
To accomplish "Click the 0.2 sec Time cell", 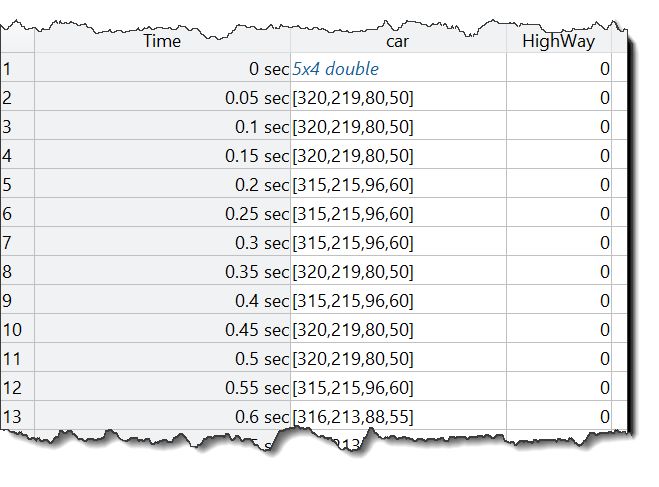I will coord(162,185).
